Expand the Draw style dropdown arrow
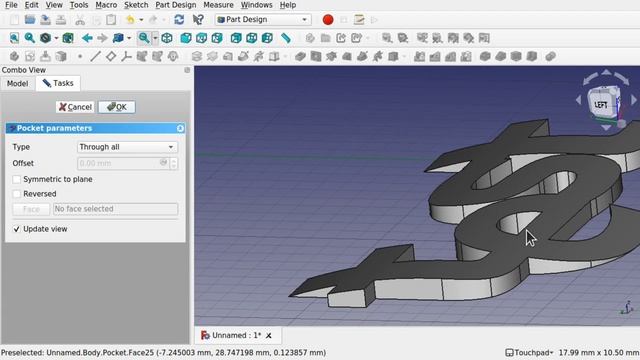The height and width of the screenshot is (360, 640). pyautogui.click(x=56, y=38)
